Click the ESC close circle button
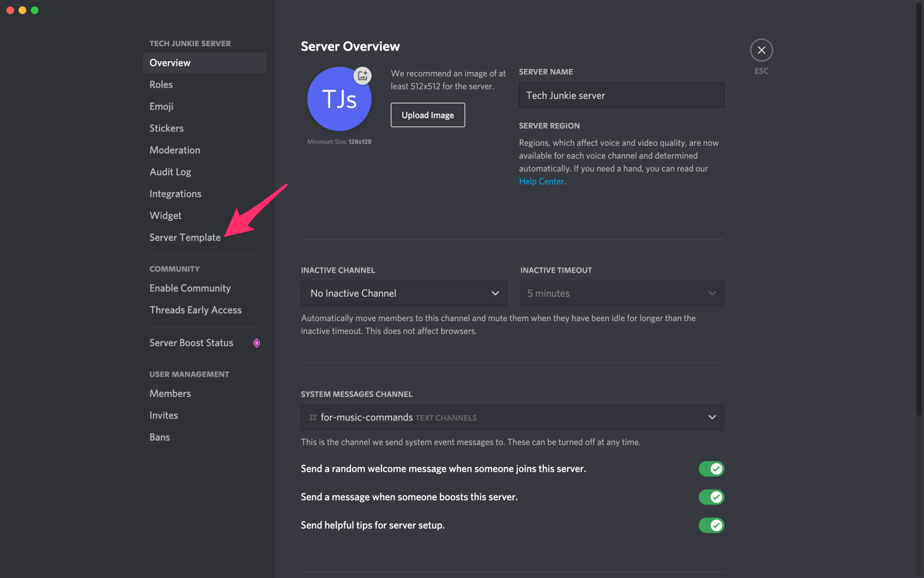 point(761,50)
